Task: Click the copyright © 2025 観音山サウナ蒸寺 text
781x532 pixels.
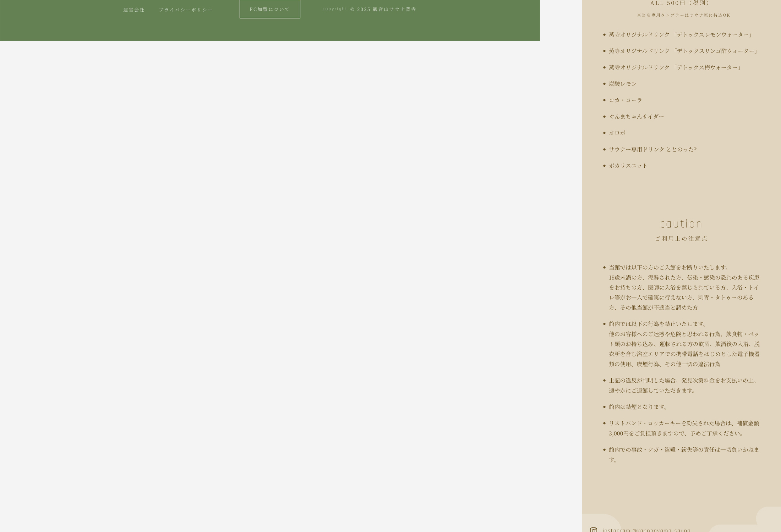Action: pyautogui.click(x=369, y=9)
